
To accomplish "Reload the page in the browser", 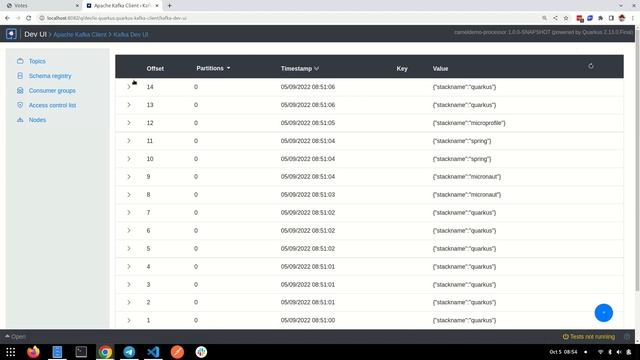I will click(x=29, y=18).
